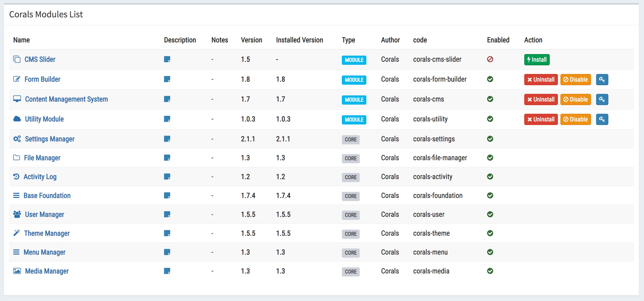Viewport: 644px width, 301px height.
Task: Open the File Manager link
Action: tap(42, 158)
